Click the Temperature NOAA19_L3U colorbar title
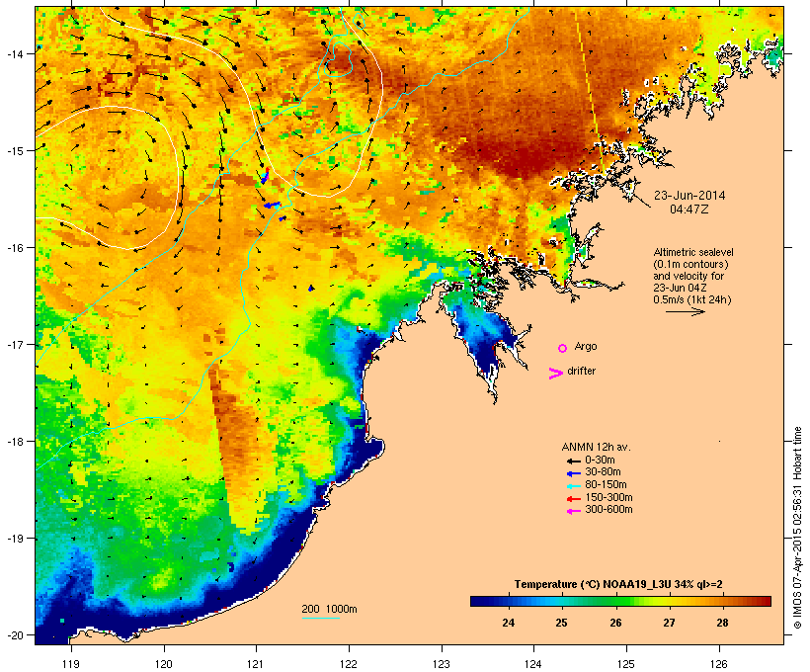Screen dimensions: 810x672 coord(618,584)
